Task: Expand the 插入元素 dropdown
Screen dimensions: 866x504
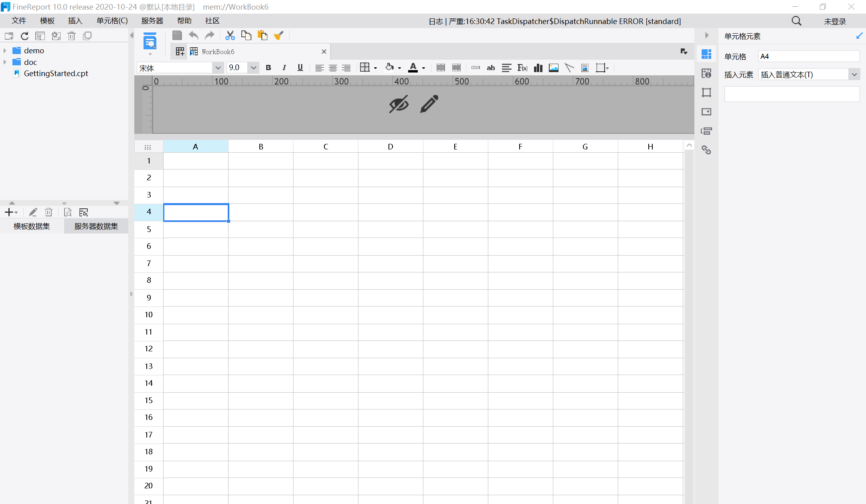Action: tap(854, 75)
